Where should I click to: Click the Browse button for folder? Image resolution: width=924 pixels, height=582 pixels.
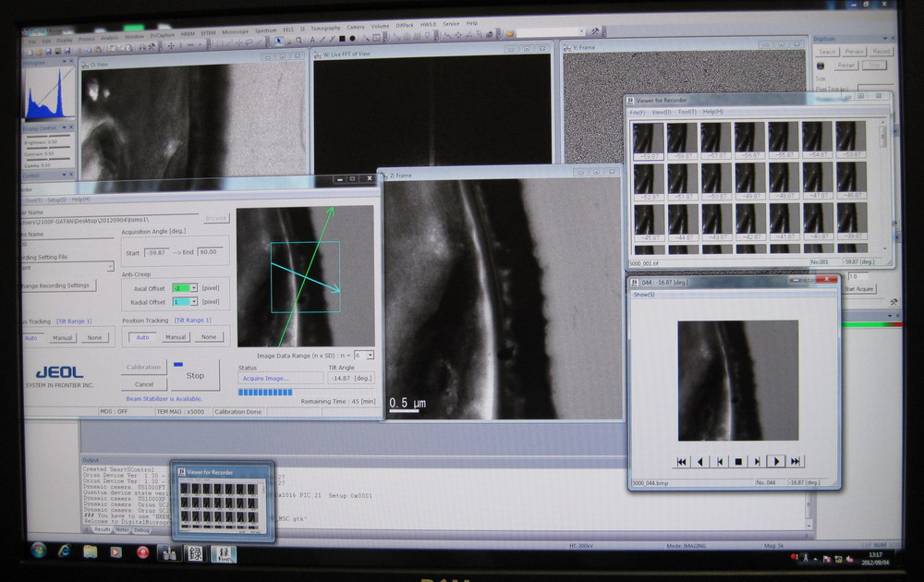215,218
